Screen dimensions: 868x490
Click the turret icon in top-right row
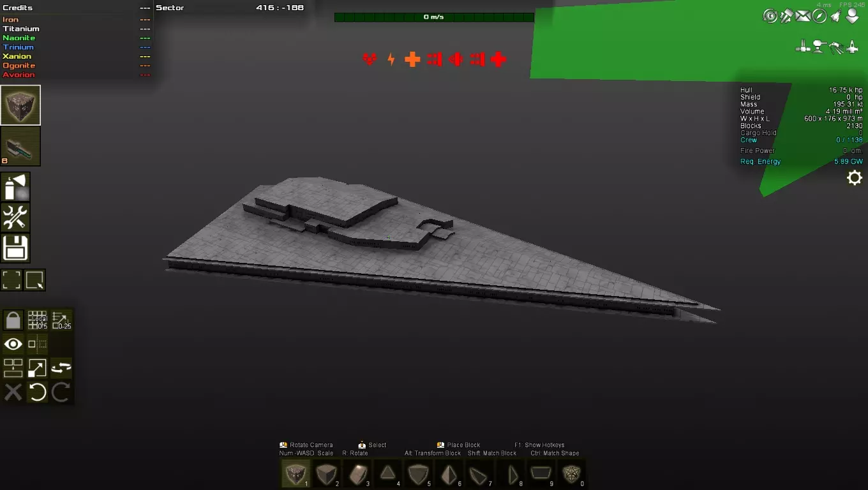click(819, 47)
